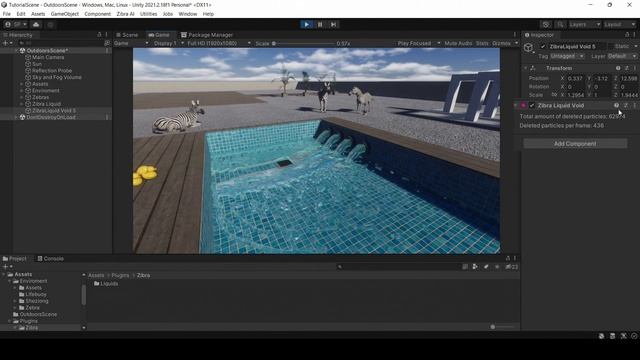Open the Full HD resolution dropdown
This screenshot has width=640, height=360.
(219, 43)
